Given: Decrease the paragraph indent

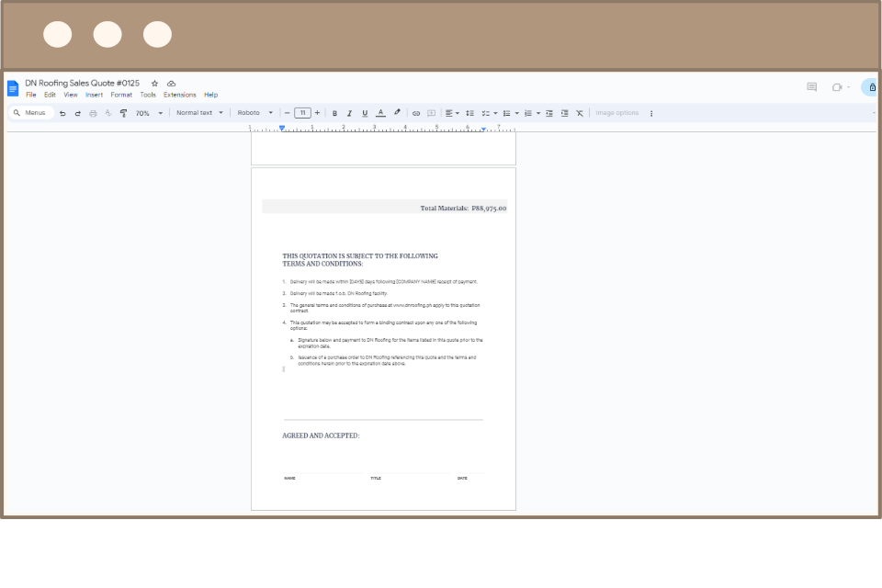Looking at the screenshot, I should [x=549, y=113].
